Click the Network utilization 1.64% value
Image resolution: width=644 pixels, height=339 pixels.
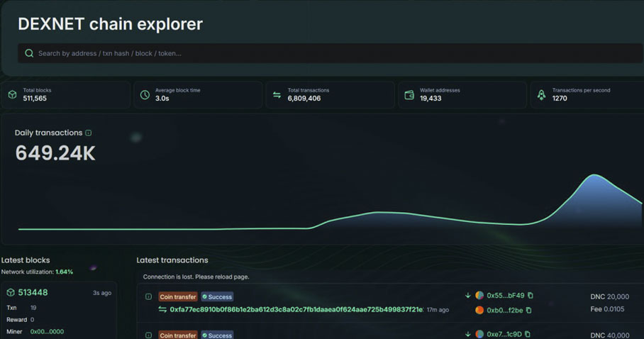(64, 272)
